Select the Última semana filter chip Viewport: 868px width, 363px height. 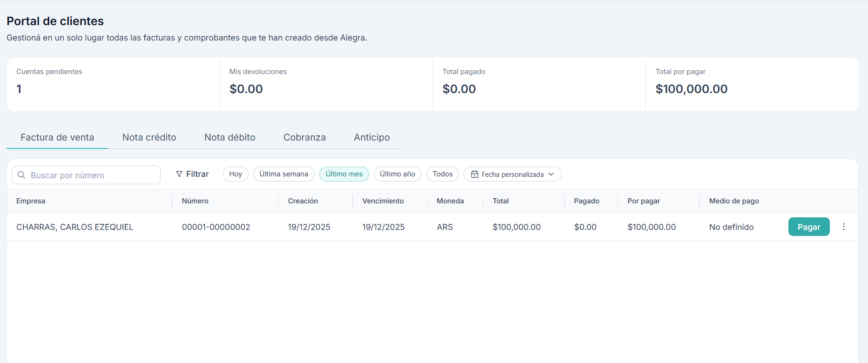coord(283,174)
